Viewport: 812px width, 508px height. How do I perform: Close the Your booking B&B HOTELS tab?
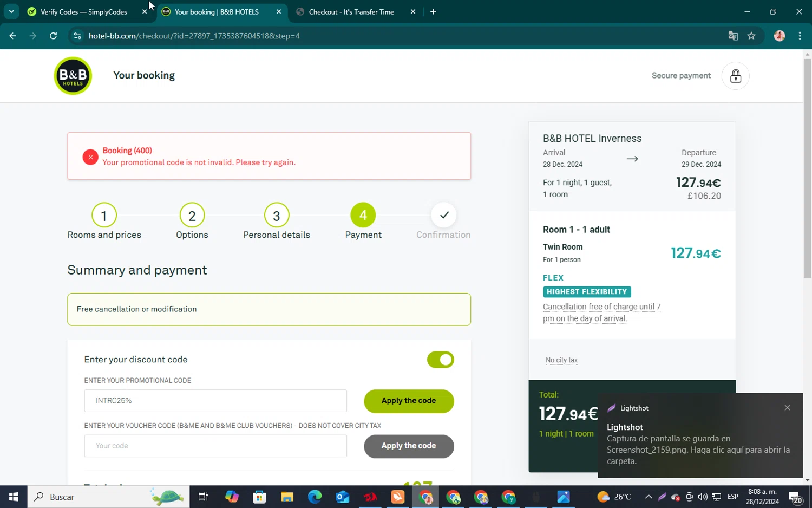click(279, 12)
